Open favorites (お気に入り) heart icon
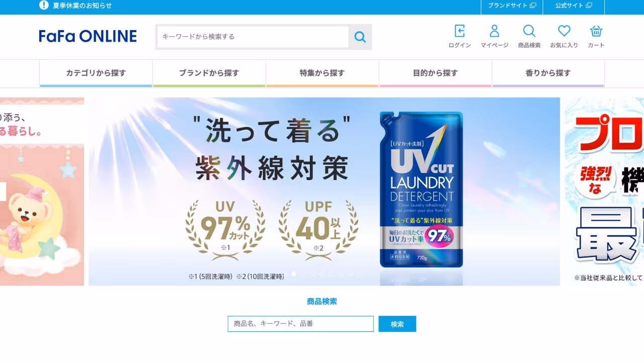644x362 pixels. [x=564, y=31]
